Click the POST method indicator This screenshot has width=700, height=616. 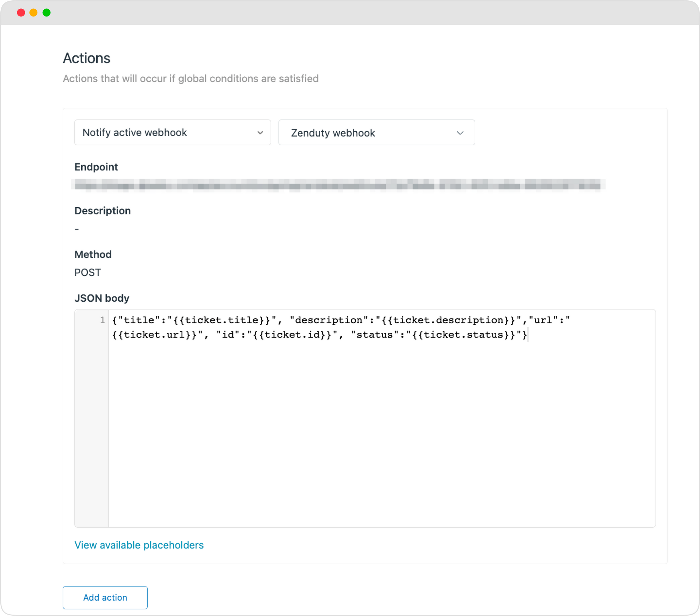(x=87, y=273)
